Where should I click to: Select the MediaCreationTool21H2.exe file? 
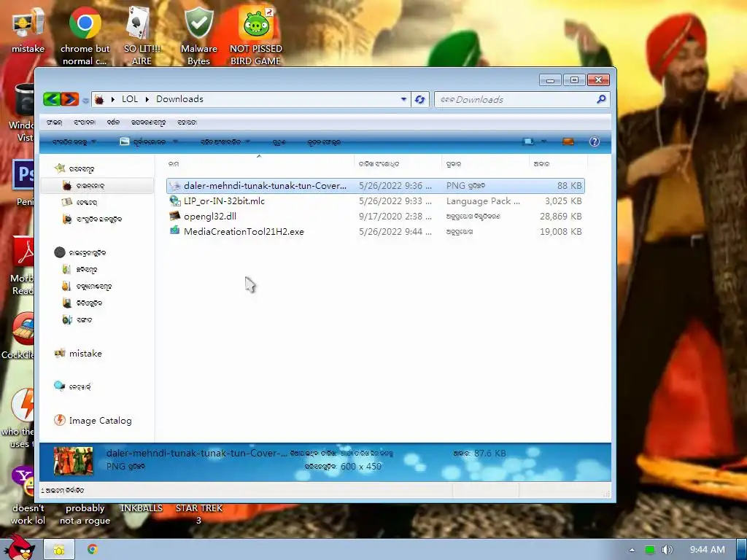[x=376, y=231]
